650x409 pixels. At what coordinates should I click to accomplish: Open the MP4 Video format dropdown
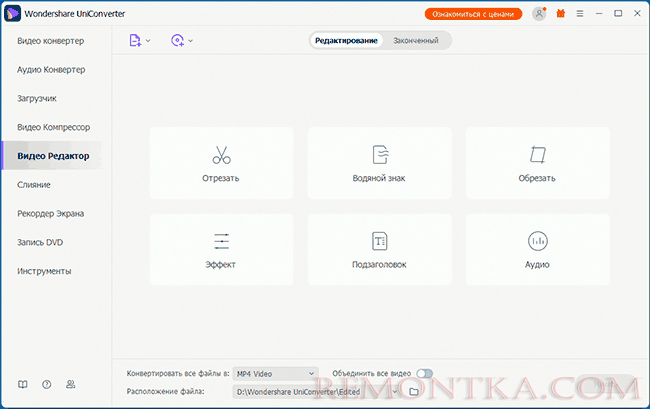pos(275,374)
